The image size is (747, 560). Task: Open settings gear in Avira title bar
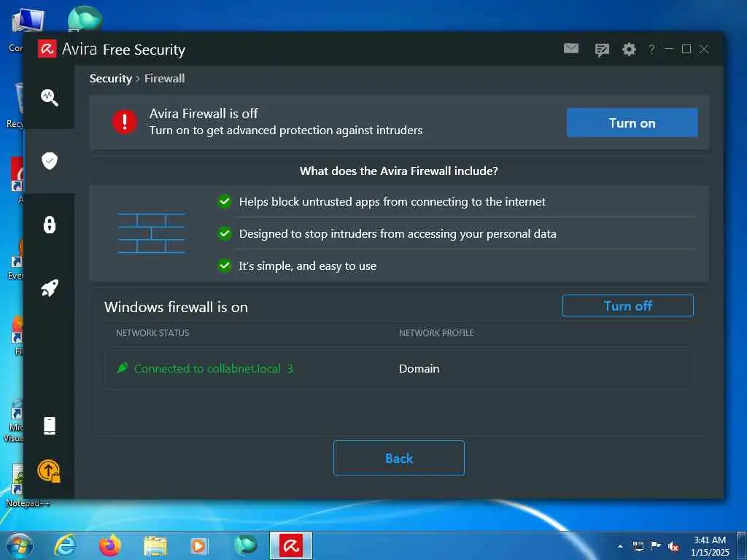click(629, 49)
